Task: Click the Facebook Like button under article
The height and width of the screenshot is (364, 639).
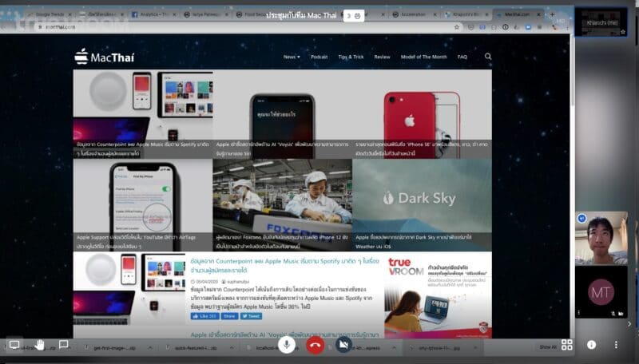Action: 205,316
